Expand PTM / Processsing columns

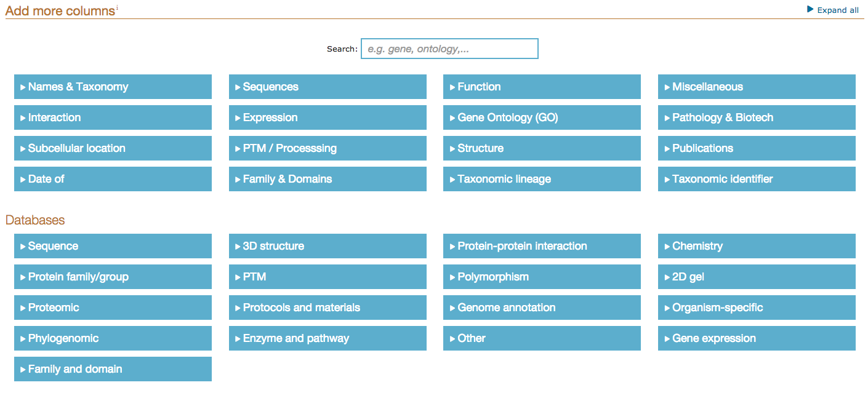click(328, 148)
